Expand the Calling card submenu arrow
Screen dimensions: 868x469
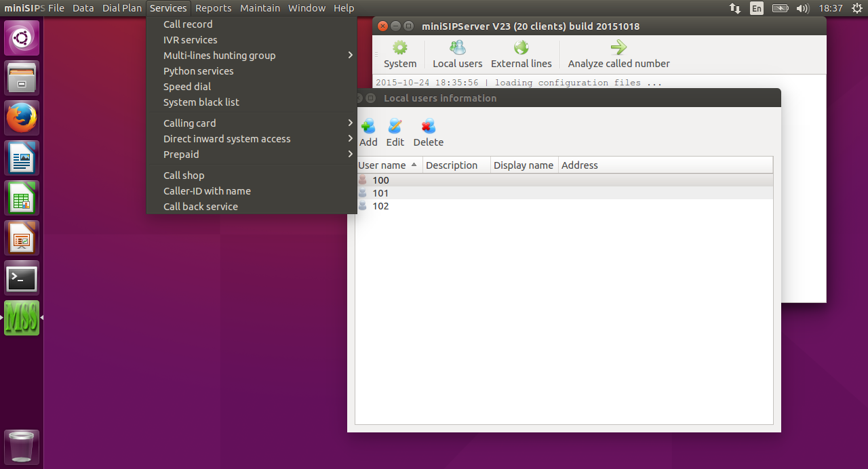(351, 123)
